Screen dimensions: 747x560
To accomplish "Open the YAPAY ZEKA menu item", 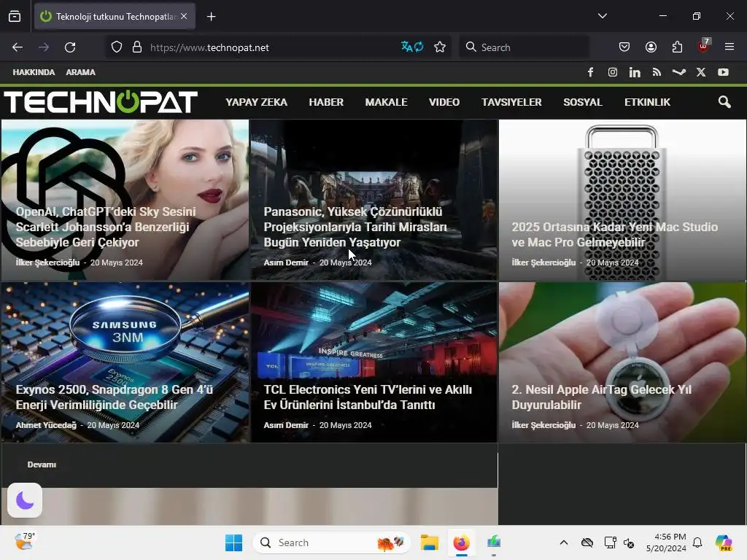I will [x=256, y=102].
